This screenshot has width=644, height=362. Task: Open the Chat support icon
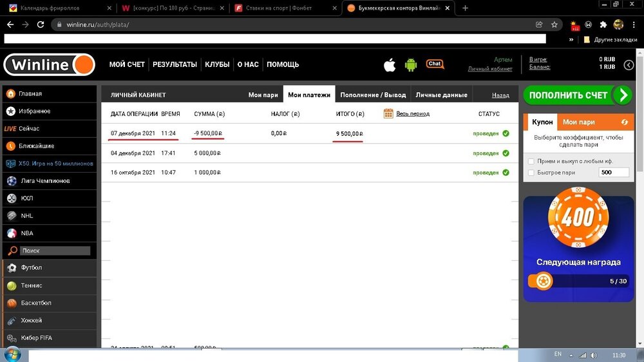click(435, 64)
